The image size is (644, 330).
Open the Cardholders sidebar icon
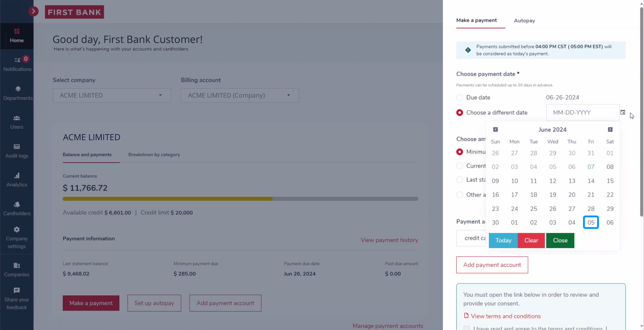[17, 204]
